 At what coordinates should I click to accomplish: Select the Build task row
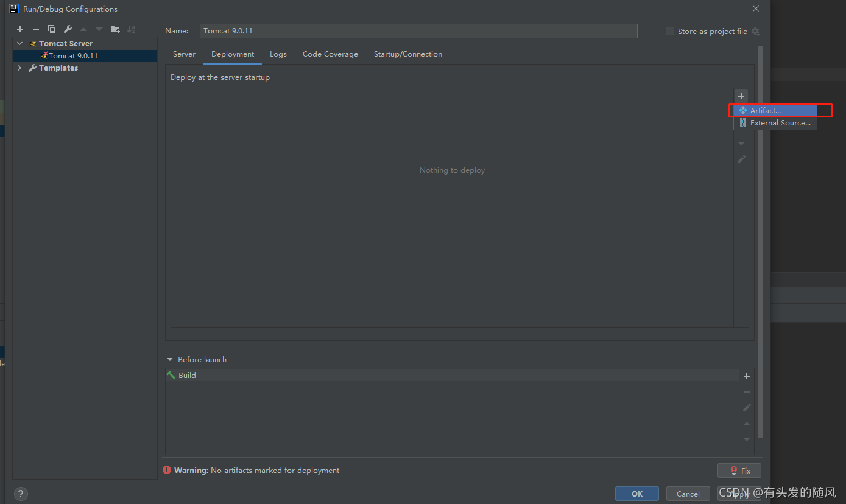451,376
